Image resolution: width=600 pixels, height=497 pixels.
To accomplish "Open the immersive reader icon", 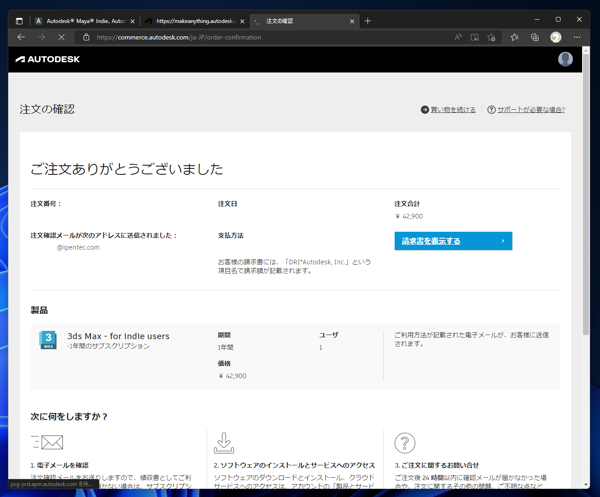I will pos(475,37).
